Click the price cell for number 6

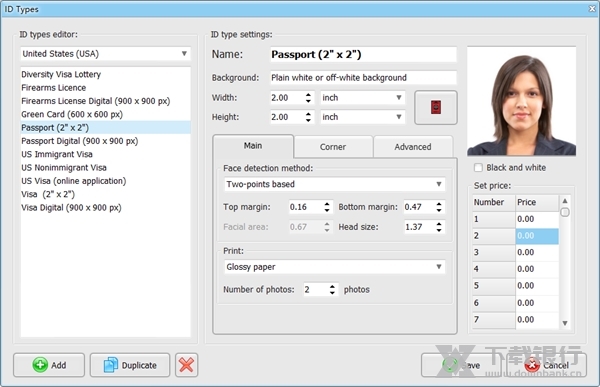tap(537, 303)
